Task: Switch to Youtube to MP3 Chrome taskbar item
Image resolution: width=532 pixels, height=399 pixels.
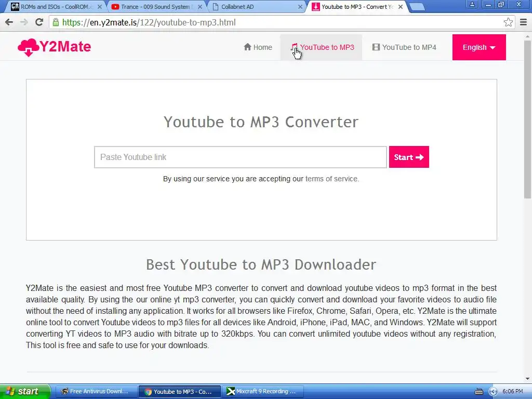Action: point(180,391)
